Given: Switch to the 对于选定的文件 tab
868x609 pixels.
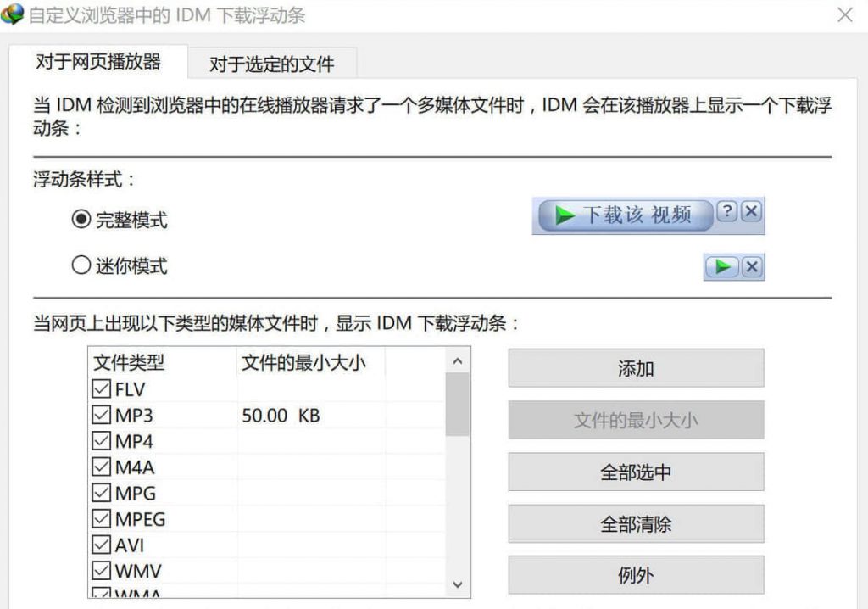Looking at the screenshot, I should [271, 63].
